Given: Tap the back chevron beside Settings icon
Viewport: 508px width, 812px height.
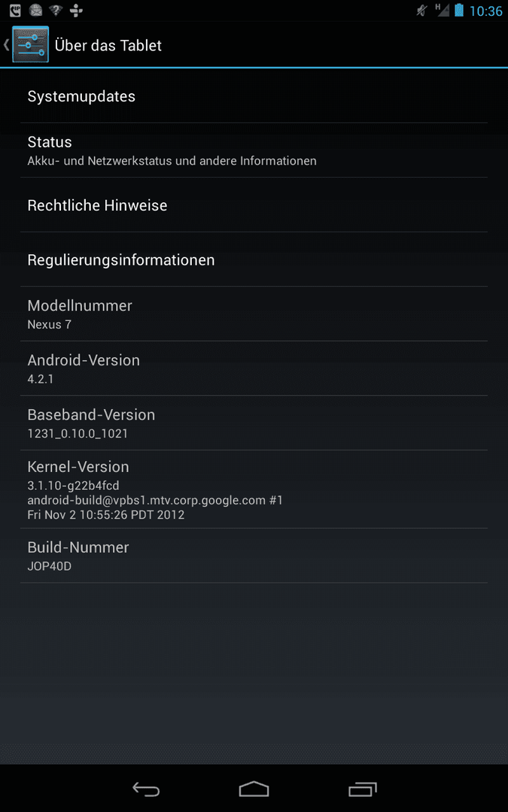Looking at the screenshot, I should pos(6,44).
